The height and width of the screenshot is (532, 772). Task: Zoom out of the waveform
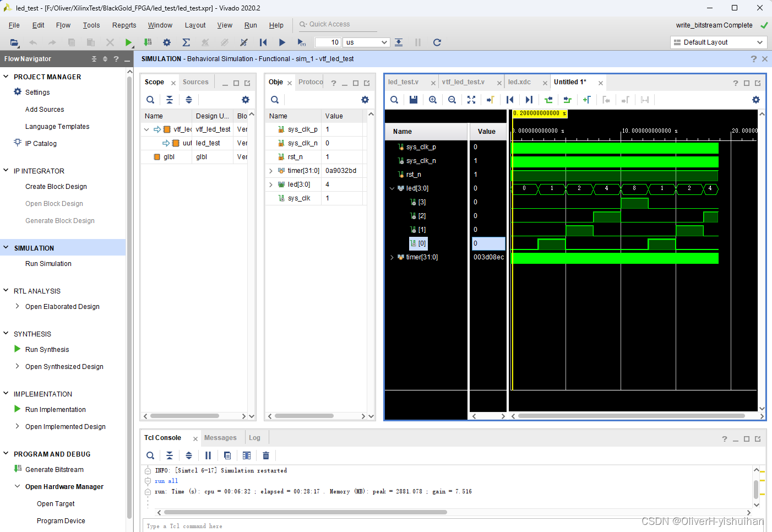pos(452,100)
